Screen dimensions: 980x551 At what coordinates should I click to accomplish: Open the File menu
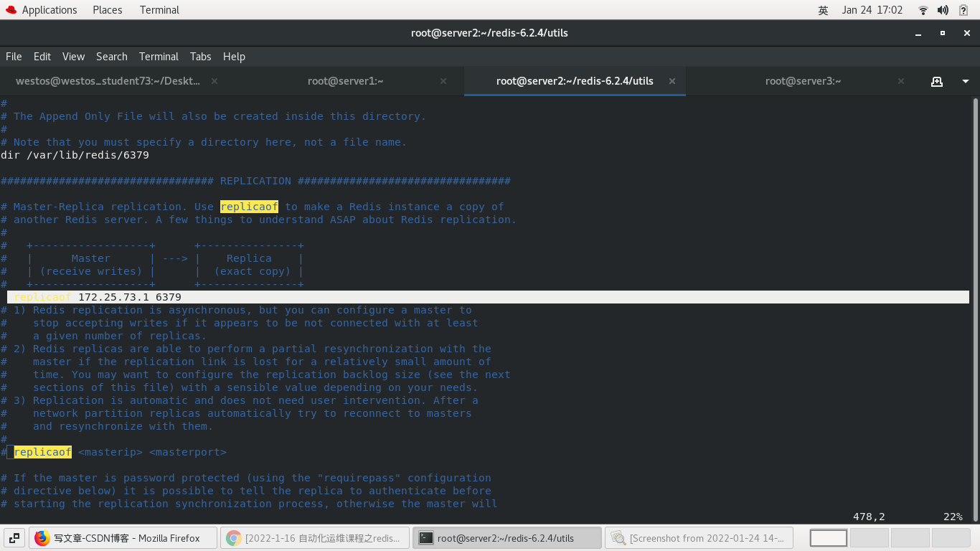coord(14,57)
